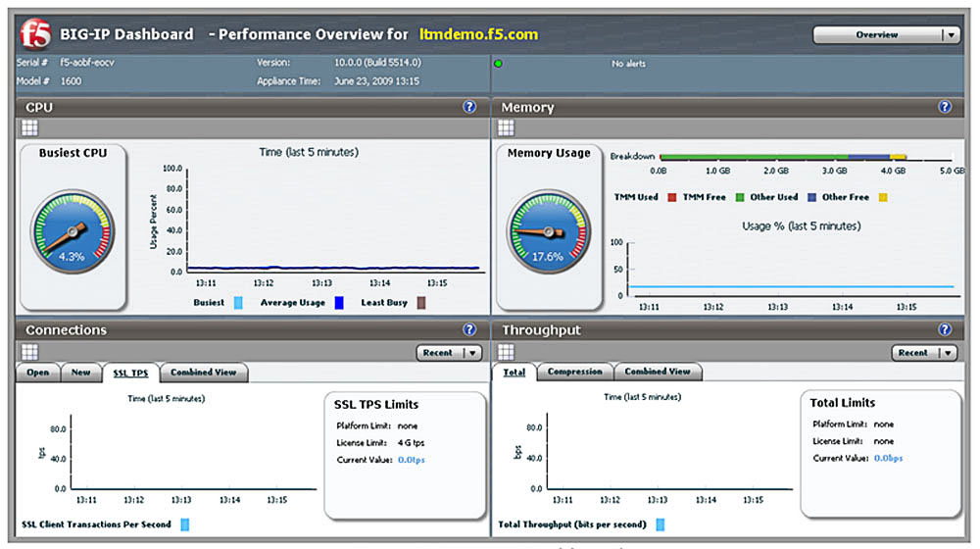Click the 'Total Limits' heading
Screen dimensions: 980x549
843,403
